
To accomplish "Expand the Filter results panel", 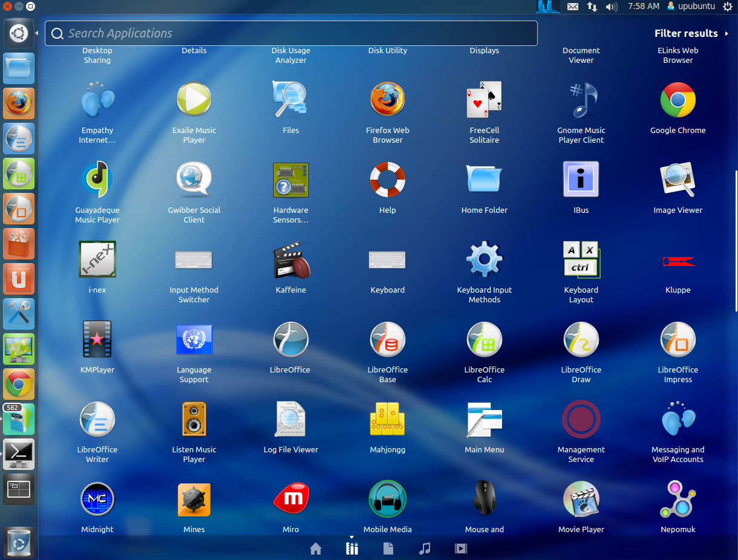I will click(685, 33).
